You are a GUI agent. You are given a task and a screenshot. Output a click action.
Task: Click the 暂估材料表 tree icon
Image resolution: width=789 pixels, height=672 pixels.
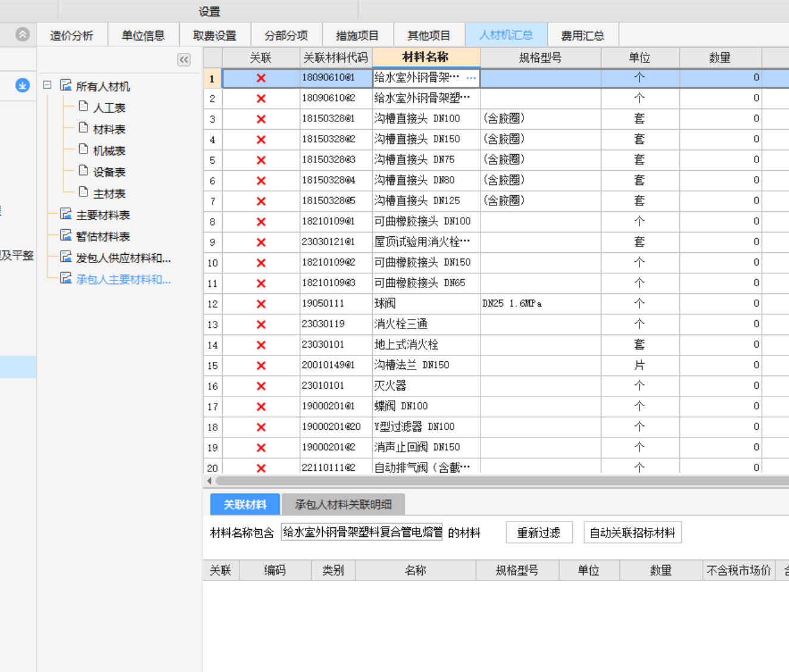tap(66, 236)
